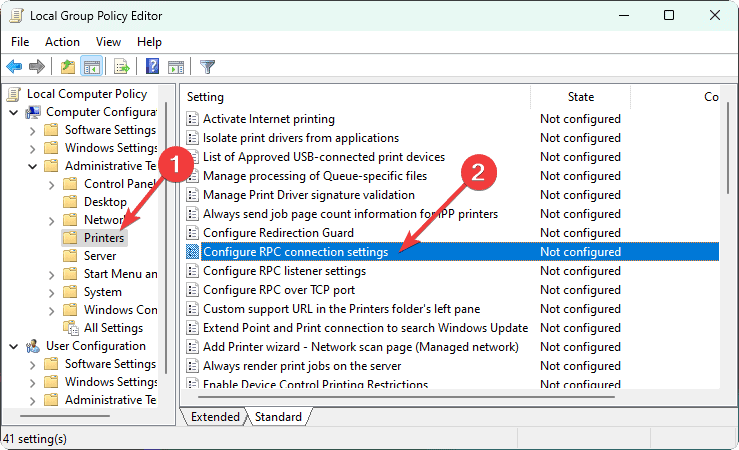
Task: Click the Desktop folder icon
Action: pyautogui.click(x=70, y=202)
